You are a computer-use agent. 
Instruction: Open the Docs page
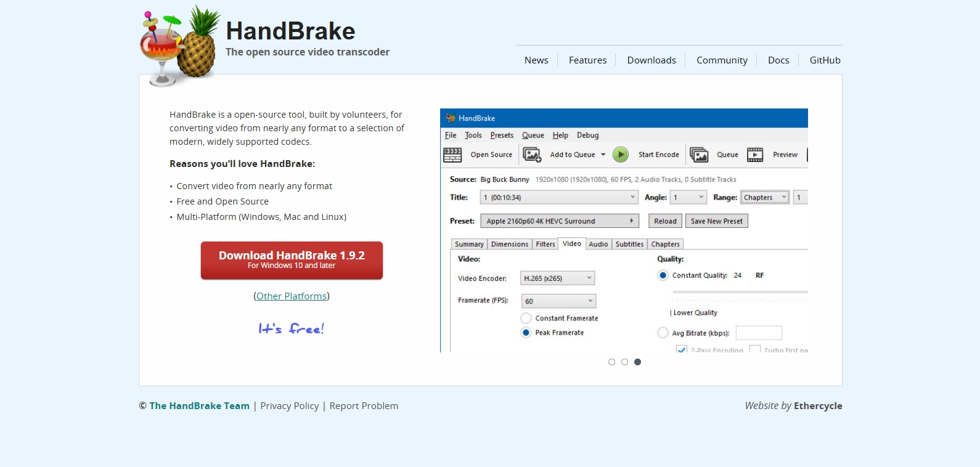tap(778, 60)
